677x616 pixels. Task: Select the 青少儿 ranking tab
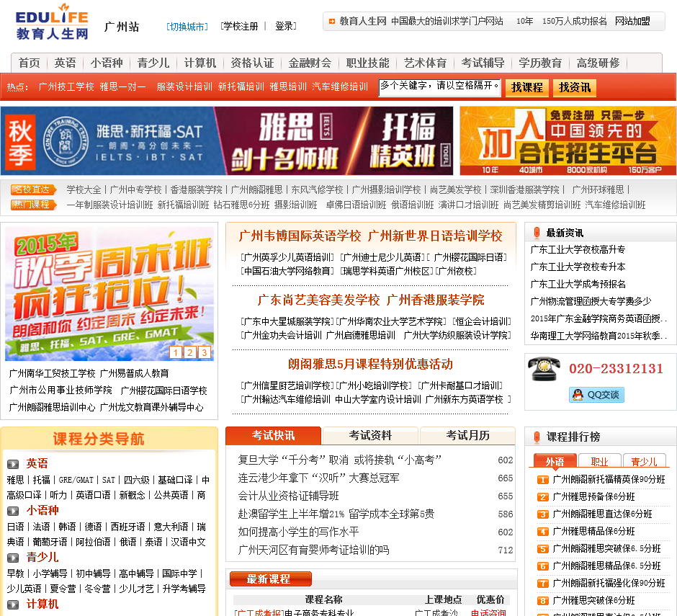644,461
